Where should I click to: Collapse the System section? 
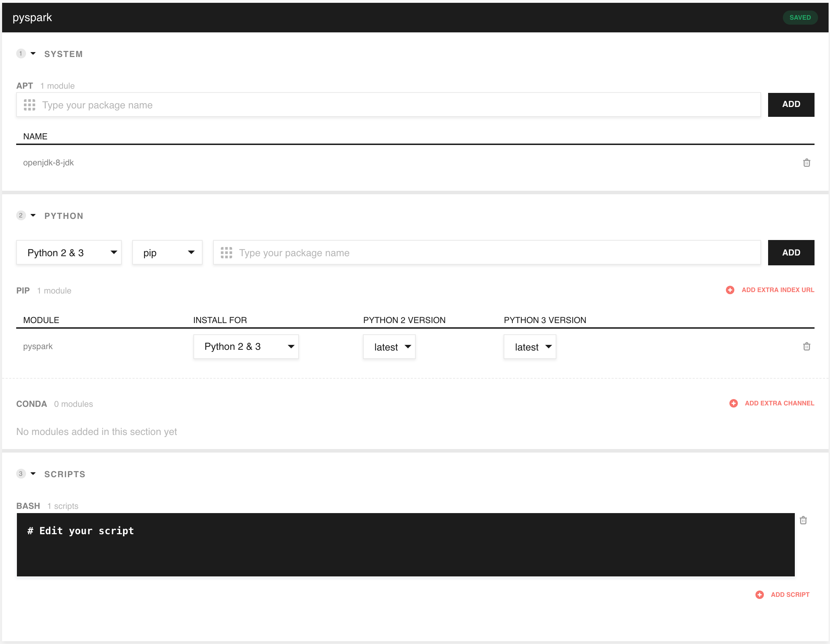pyautogui.click(x=33, y=53)
